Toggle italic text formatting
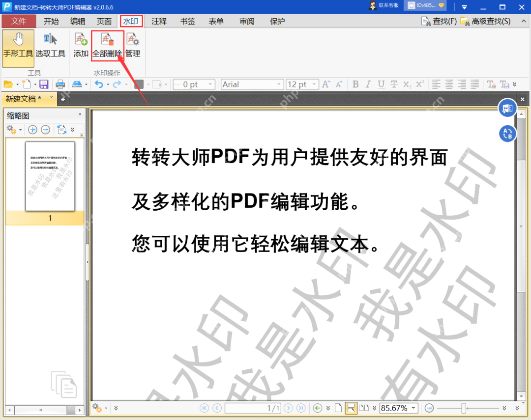This screenshot has height=420, width=531. (367, 84)
